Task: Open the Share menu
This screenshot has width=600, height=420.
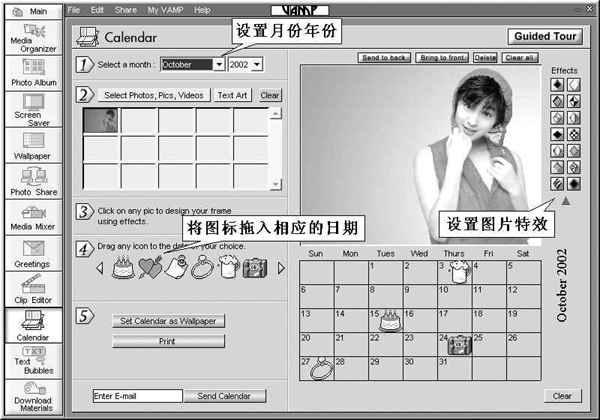Action: point(126,10)
